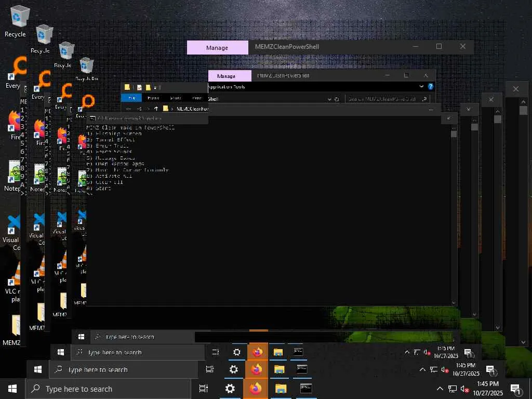Switch to the View tab in the Explorer ribbon
532x399 pixels.
[x=197, y=98]
